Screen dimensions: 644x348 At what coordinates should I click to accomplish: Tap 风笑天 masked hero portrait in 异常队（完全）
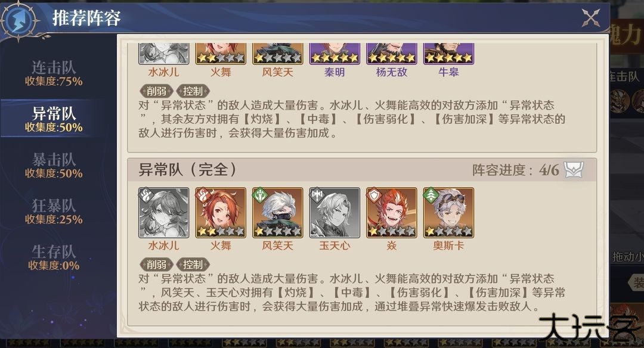[278, 213]
